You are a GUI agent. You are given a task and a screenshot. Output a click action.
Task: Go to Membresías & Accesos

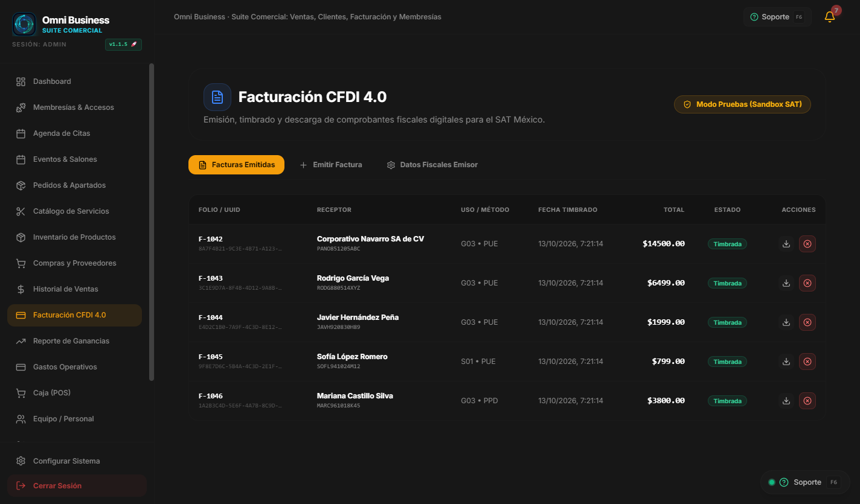click(x=74, y=107)
